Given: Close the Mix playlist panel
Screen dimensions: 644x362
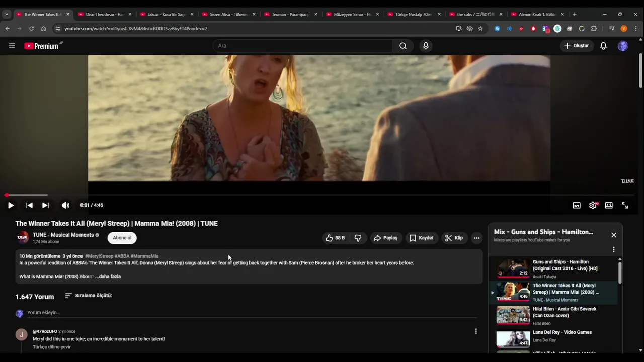Looking at the screenshot, I should pos(614,235).
